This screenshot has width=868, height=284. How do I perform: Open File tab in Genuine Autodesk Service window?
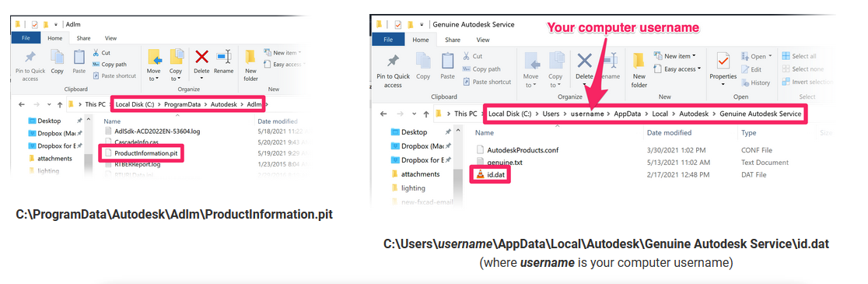point(389,40)
